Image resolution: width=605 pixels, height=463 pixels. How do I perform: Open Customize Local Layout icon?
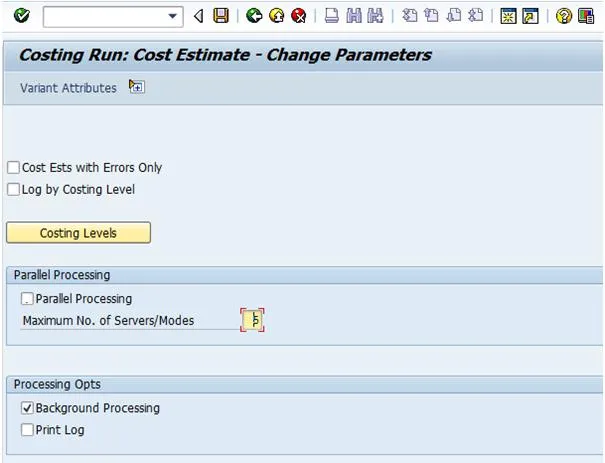click(586, 16)
